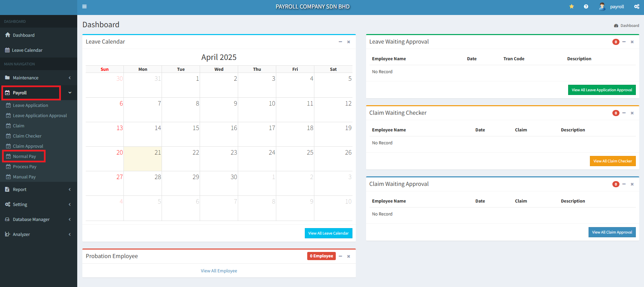This screenshot has height=287, width=644.
Task: Expand the Report sidebar section
Action: (38, 189)
